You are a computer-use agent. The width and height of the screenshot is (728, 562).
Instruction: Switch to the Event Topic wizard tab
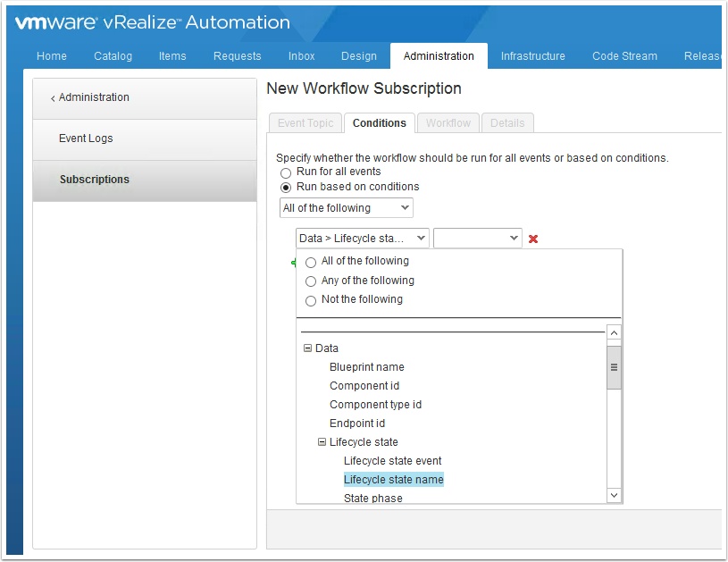[305, 123]
